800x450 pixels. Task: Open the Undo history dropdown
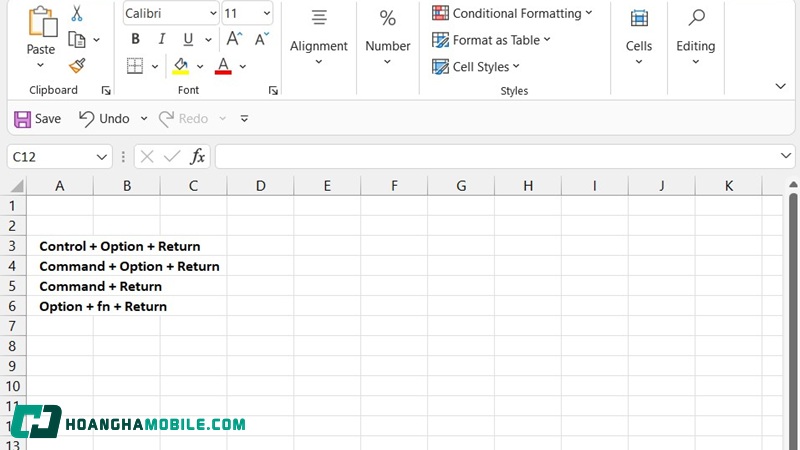coord(144,119)
